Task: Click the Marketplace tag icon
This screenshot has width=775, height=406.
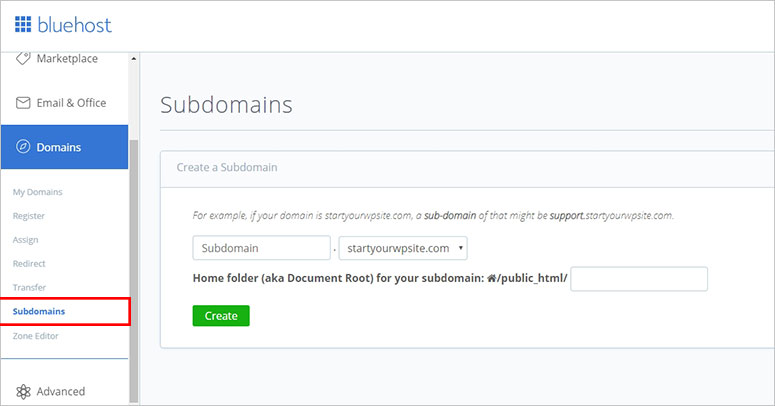Action: (x=23, y=58)
